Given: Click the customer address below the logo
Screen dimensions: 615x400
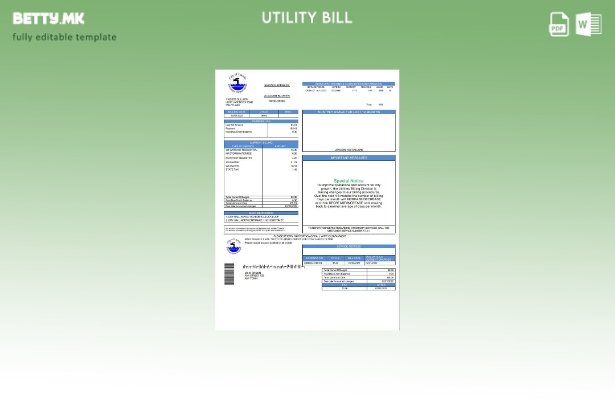Looking at the screenshot, I should [238, 101].
